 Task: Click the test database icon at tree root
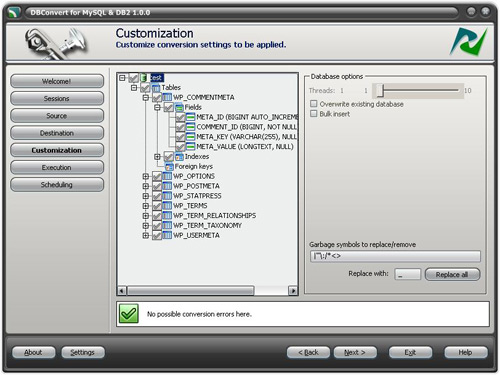click(144, 78)
